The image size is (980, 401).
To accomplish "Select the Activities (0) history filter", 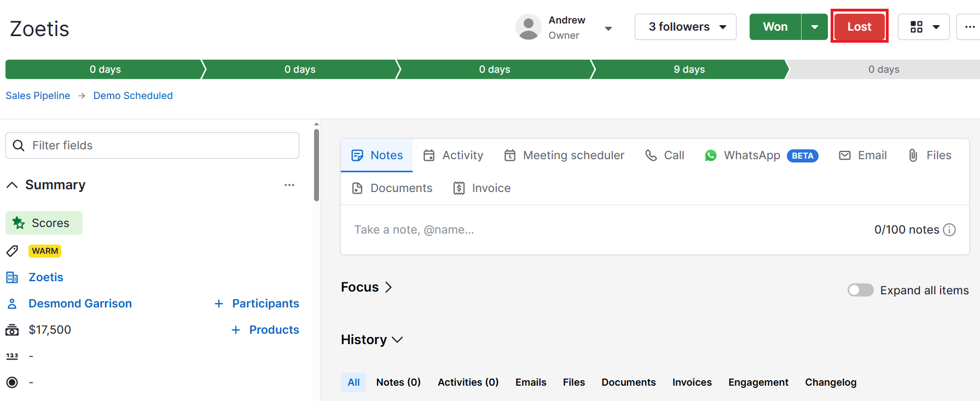I will click(468, 382).
